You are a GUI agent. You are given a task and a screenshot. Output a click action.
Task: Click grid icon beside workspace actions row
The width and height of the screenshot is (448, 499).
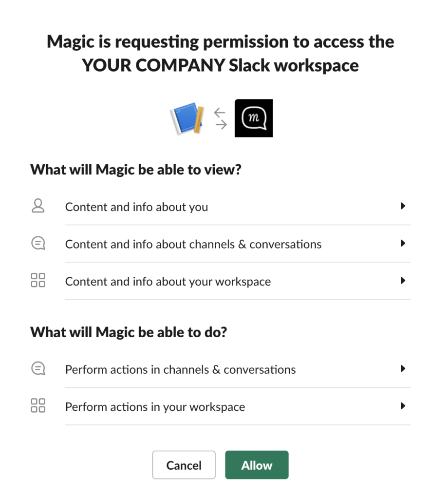[38, 406]
